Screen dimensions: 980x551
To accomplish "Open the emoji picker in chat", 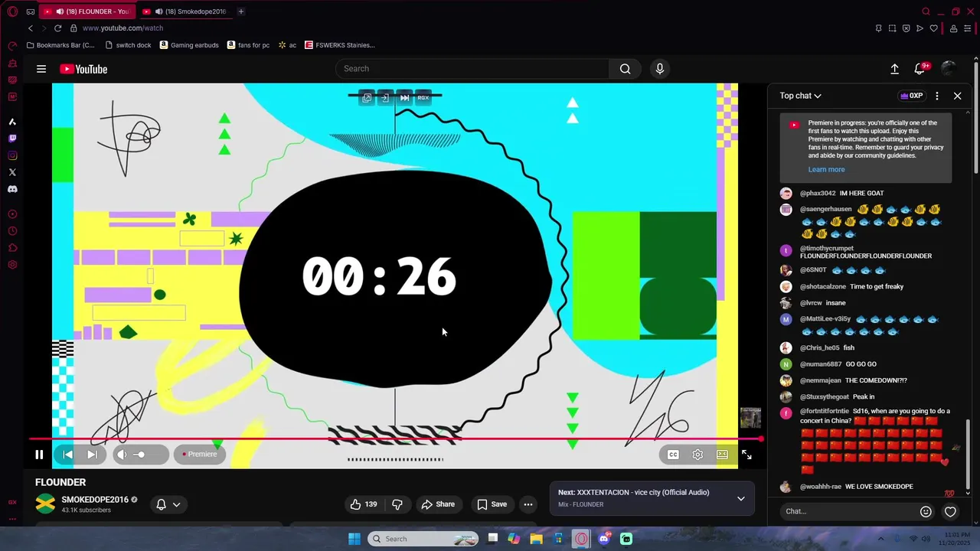I will [926, 511].
